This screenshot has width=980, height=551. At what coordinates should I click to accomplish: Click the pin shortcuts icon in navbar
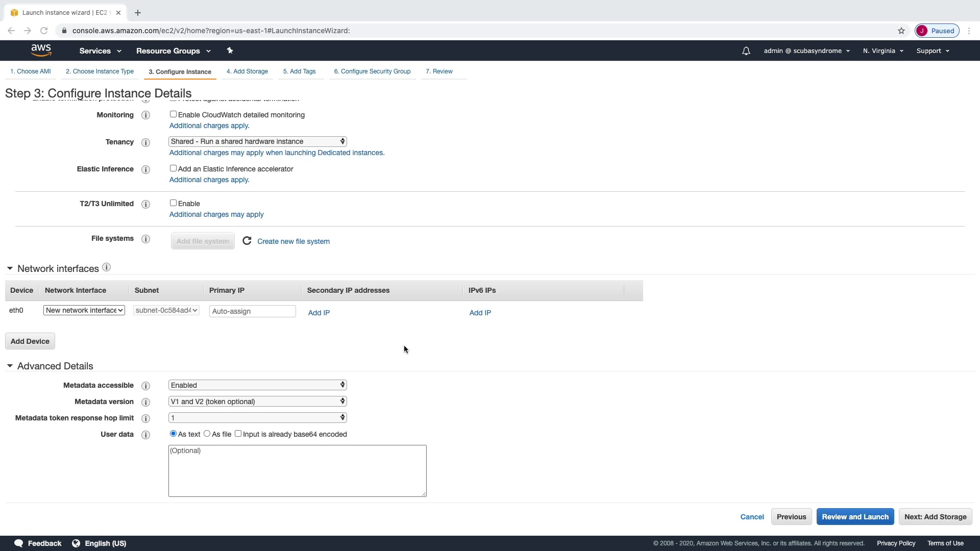tap(230, 51)
